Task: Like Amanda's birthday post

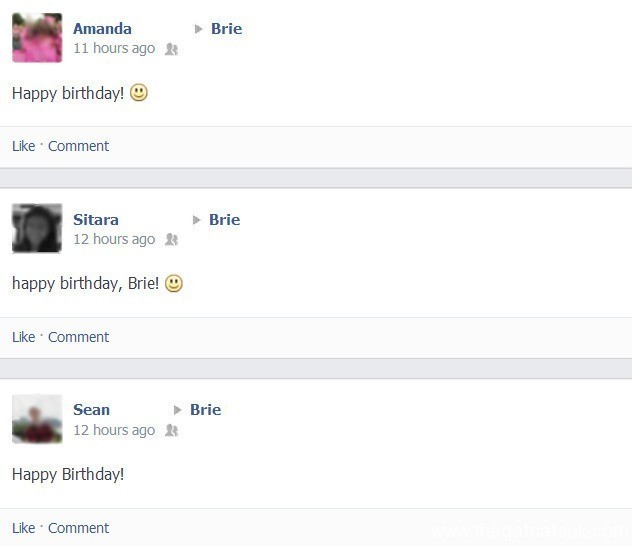Action: [x=23, y=146]
